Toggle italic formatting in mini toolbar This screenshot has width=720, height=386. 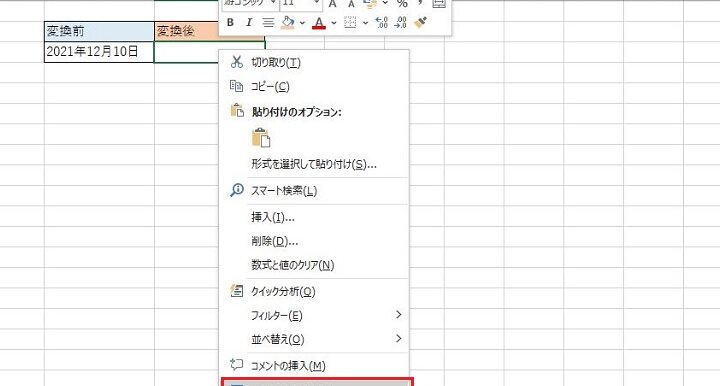tap(248, 22)
